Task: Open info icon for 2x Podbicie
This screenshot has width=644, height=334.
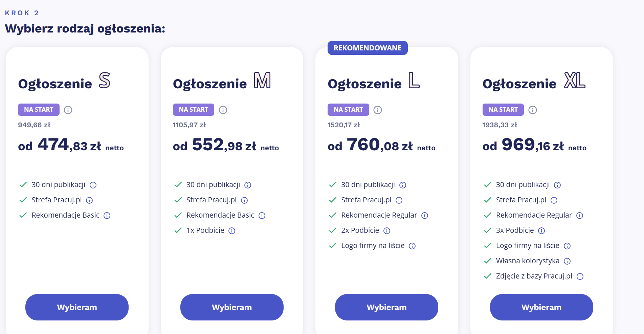Action: coord(387,231)
